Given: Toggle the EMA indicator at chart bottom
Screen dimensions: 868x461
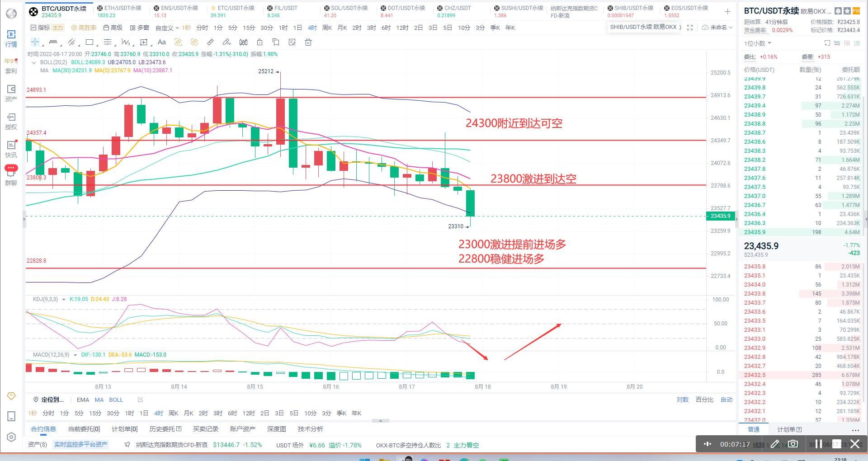Looking at the screenshot, I should (x=83, y=400).
